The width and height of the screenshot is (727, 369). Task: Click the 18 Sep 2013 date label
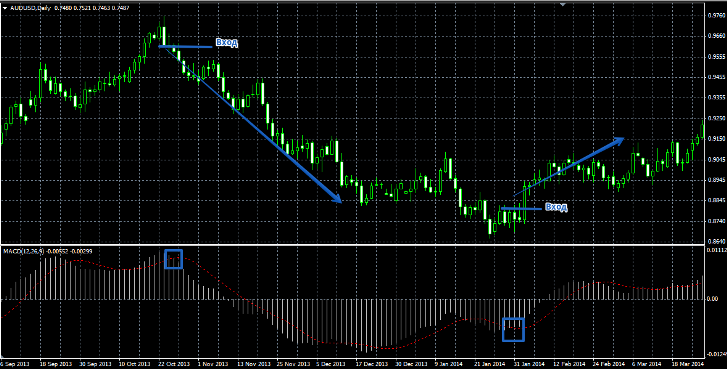(x=55, y=365)
